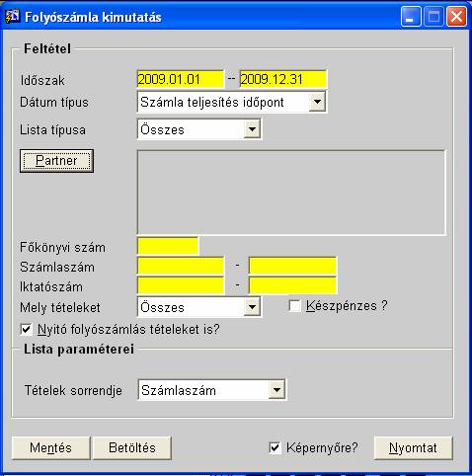Click the Betöltés button
The height and width of the screenshot is (476, 472).
click(x=132, y=447)
